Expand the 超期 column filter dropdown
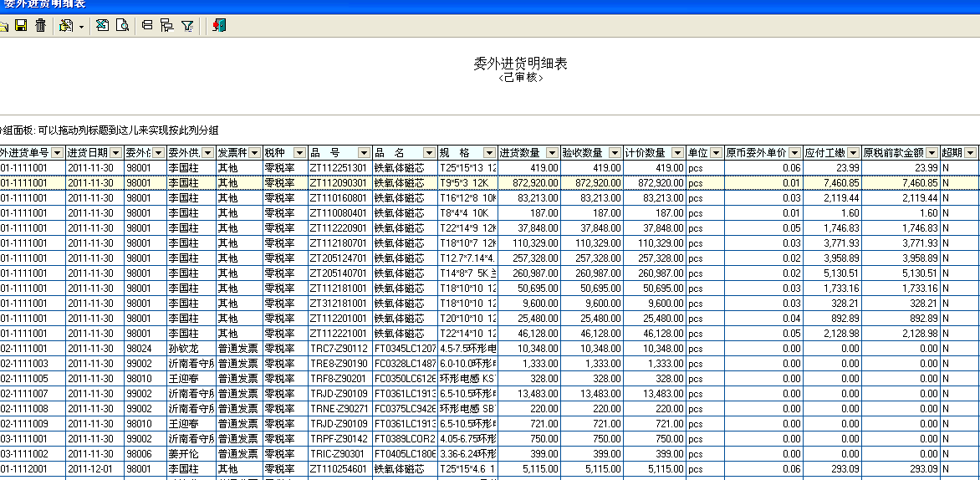 click(970, 153)
